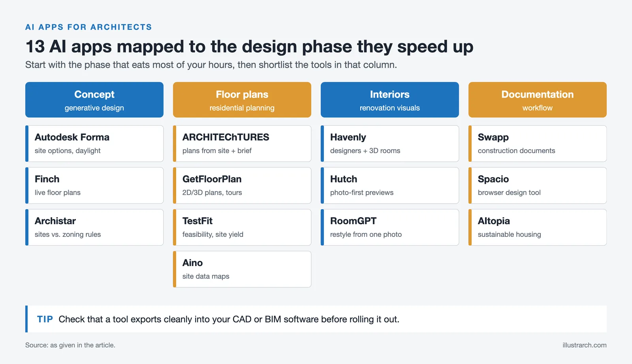The height and width of the screenshot is (364, 632).
Task: Click the Floor plans column header
Action: click(242, 100)
